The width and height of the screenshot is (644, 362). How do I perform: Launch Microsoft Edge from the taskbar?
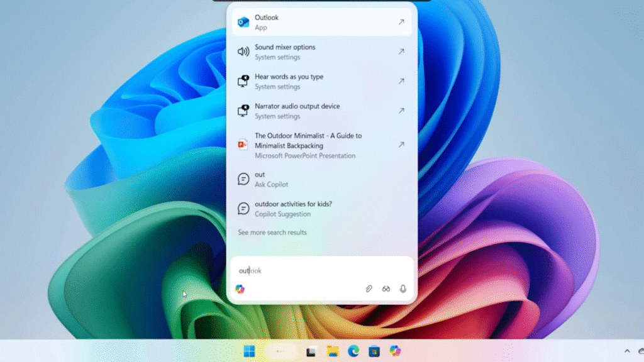353,351
